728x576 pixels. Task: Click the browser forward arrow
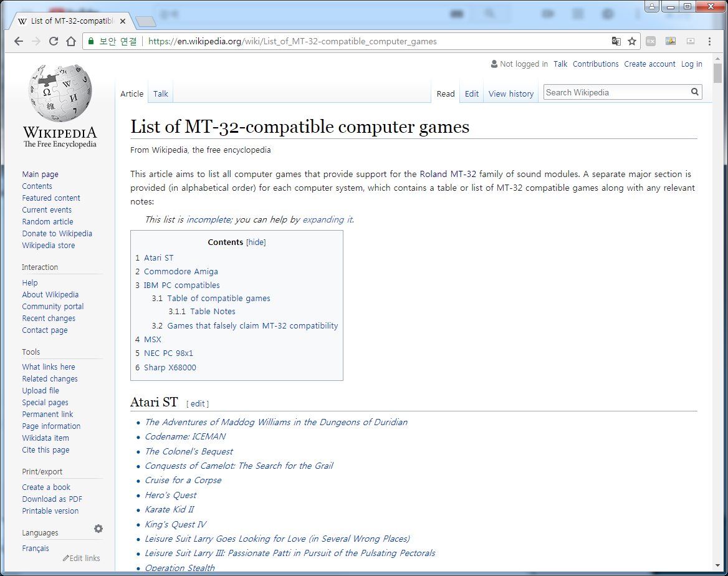coord(36,41)
